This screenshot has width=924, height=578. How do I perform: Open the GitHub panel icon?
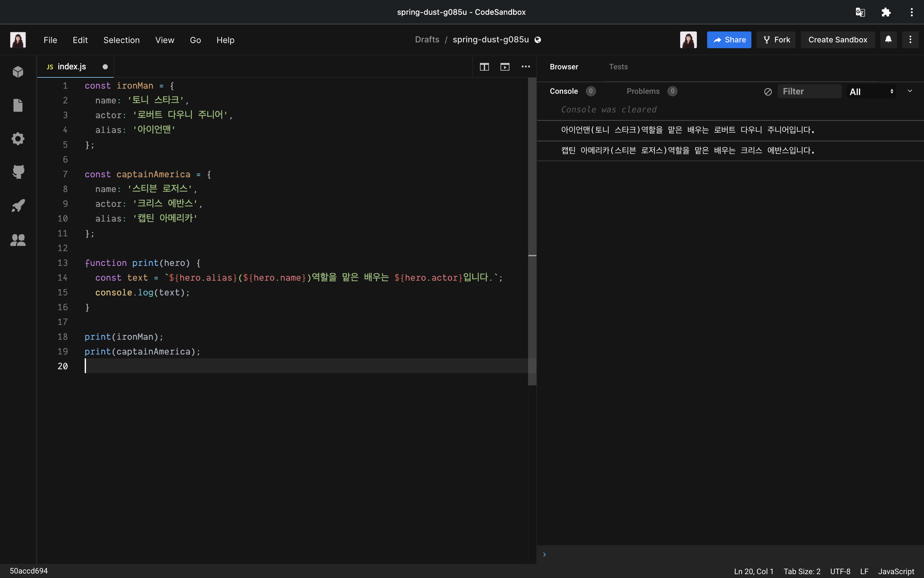(x=18, y=172)
